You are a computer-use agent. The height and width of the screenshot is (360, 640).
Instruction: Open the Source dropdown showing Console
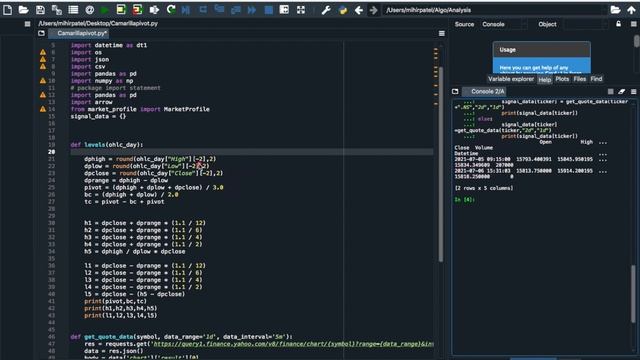pyautogui.click(x=503, y=24)
